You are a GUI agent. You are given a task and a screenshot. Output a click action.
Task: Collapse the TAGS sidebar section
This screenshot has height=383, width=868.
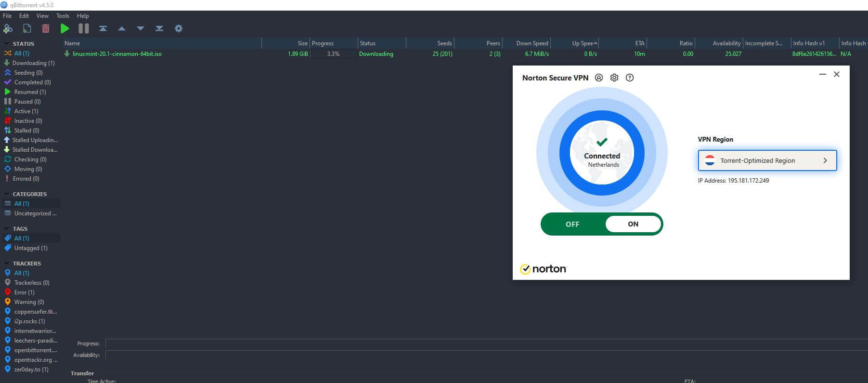point(7,228)
